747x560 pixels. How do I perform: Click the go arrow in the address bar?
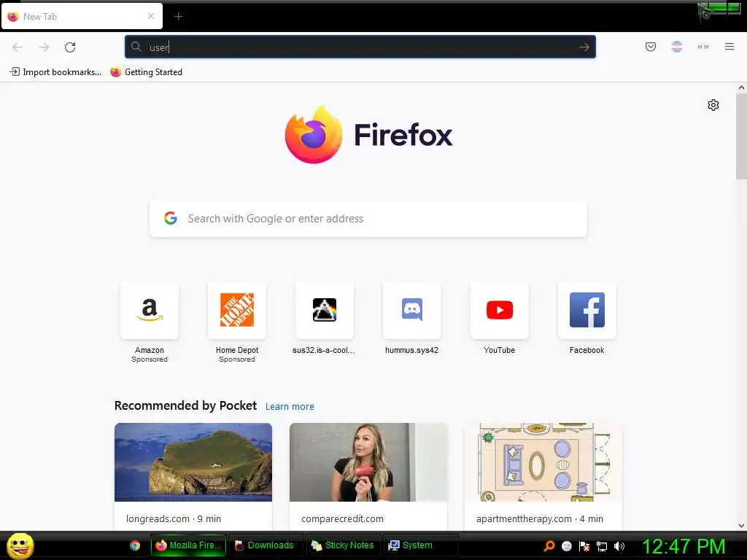click(584, 47)
